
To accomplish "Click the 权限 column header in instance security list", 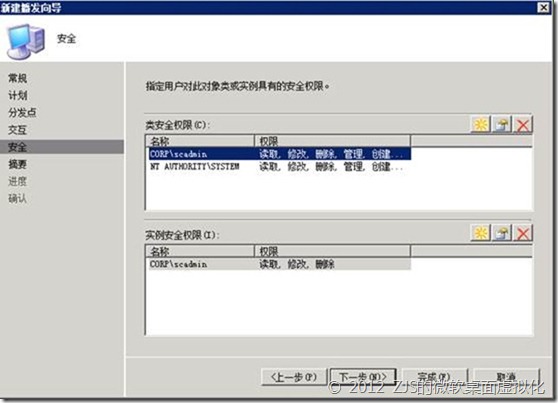I will coord(332,252).
